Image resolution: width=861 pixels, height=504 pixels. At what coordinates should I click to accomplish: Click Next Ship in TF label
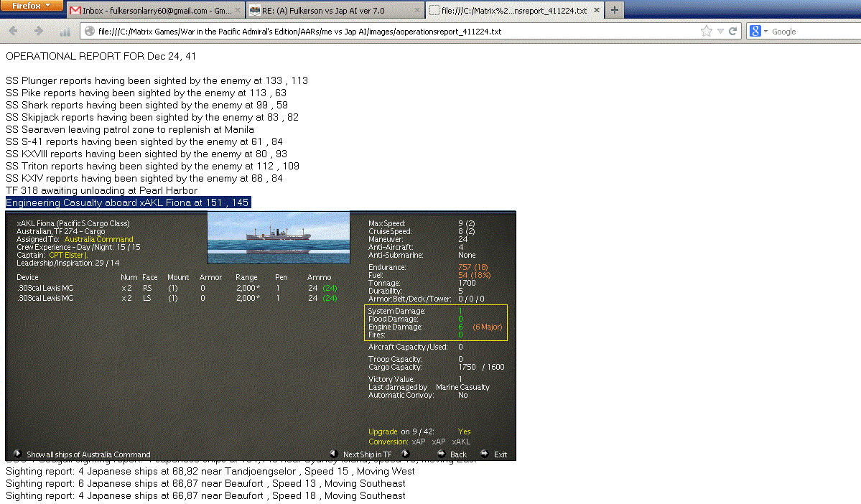(x=368, y=454)
